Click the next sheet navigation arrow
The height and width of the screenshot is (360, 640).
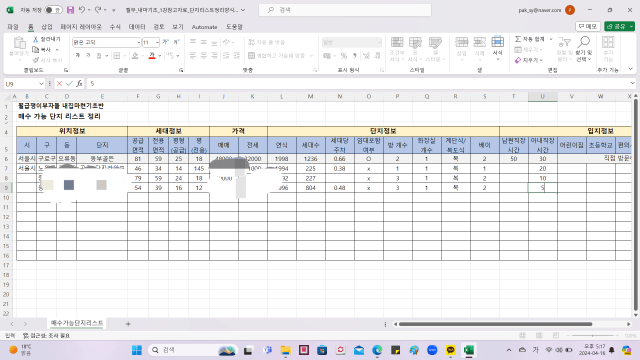click(x=25, y=324)
